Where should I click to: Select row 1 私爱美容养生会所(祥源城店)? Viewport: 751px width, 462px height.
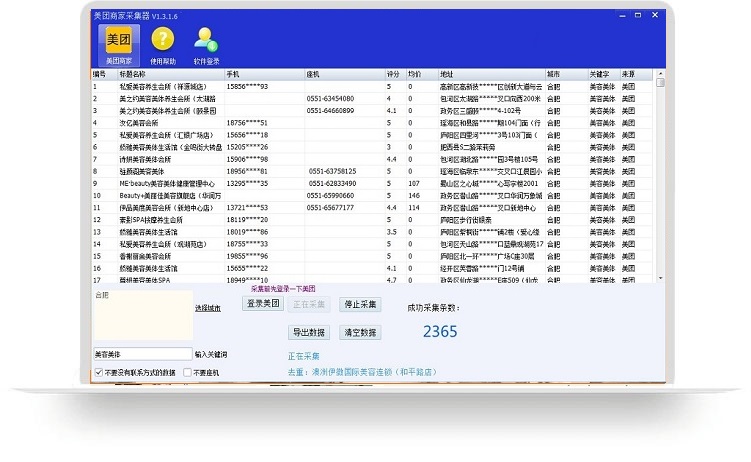tap(372, 87)
